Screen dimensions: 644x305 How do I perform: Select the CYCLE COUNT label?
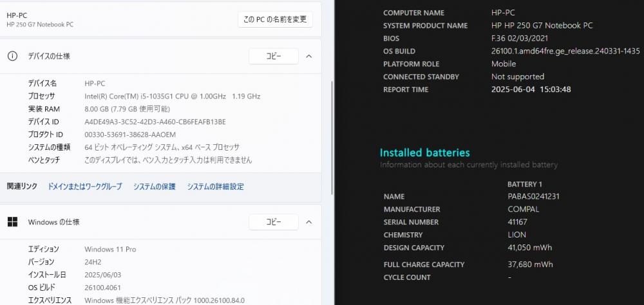coord(407,277)
